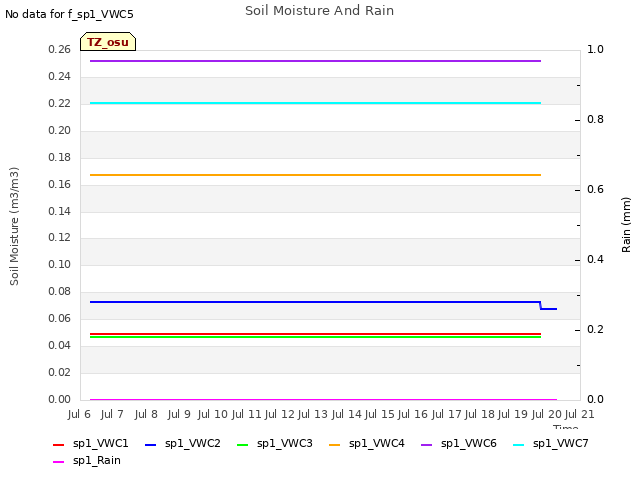640x480 pixels.
Task: Select the sp1_VWC4 legend label
Action: click(377, 444)
